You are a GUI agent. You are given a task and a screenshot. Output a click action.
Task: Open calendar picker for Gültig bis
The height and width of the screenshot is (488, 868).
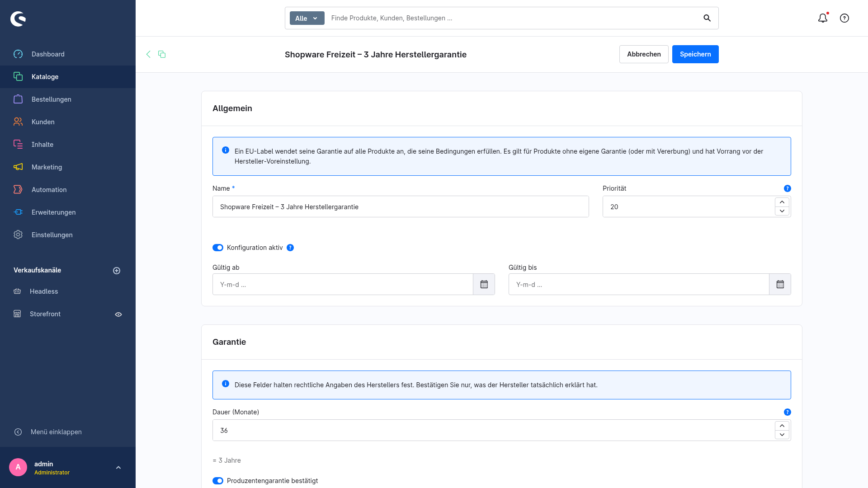click(780, 284)
